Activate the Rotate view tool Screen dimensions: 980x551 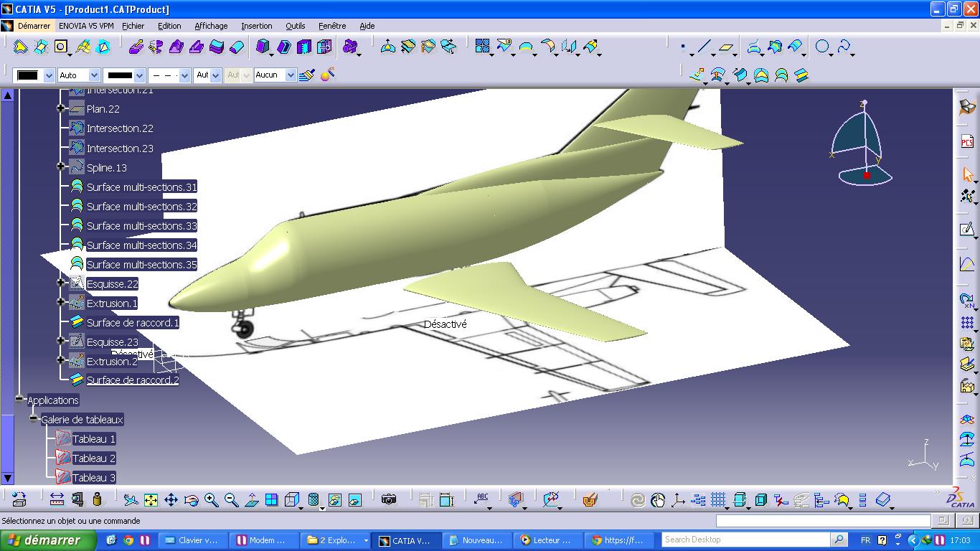pyautogui.click(x=191, y=500)
